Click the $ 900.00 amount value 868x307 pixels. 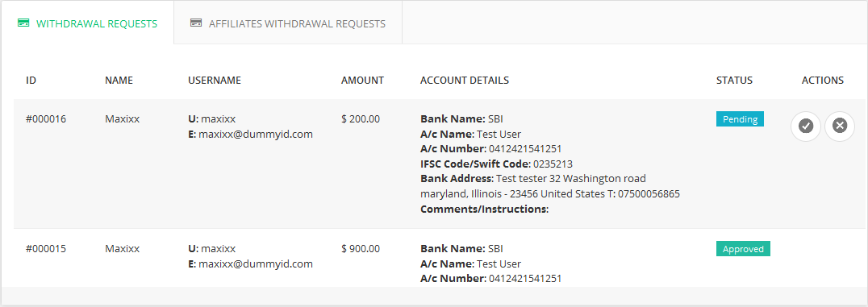(361, 249)
